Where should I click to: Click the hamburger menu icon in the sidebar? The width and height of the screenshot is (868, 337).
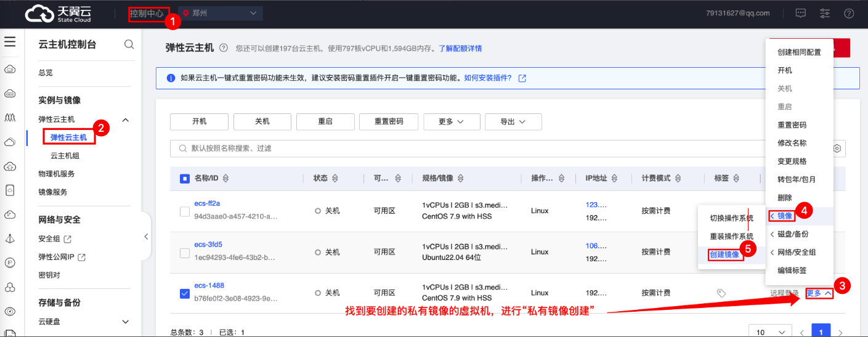pyautogui.click(x=10, y=42)
